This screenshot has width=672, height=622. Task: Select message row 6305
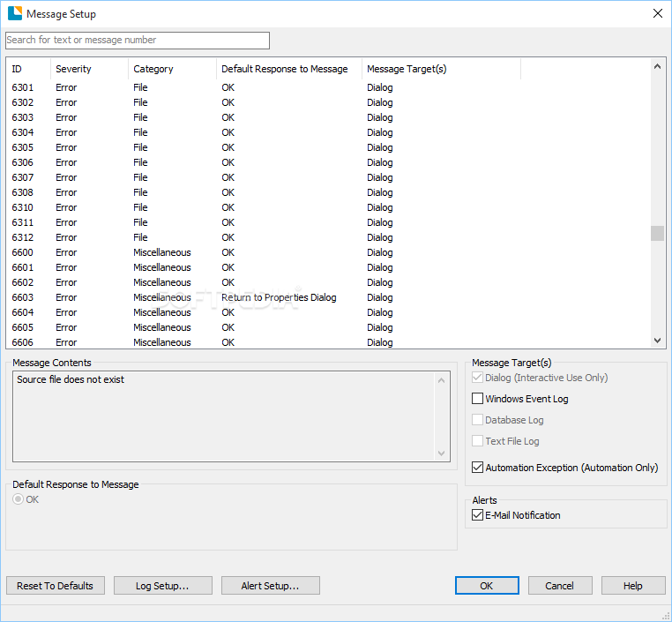328,147
